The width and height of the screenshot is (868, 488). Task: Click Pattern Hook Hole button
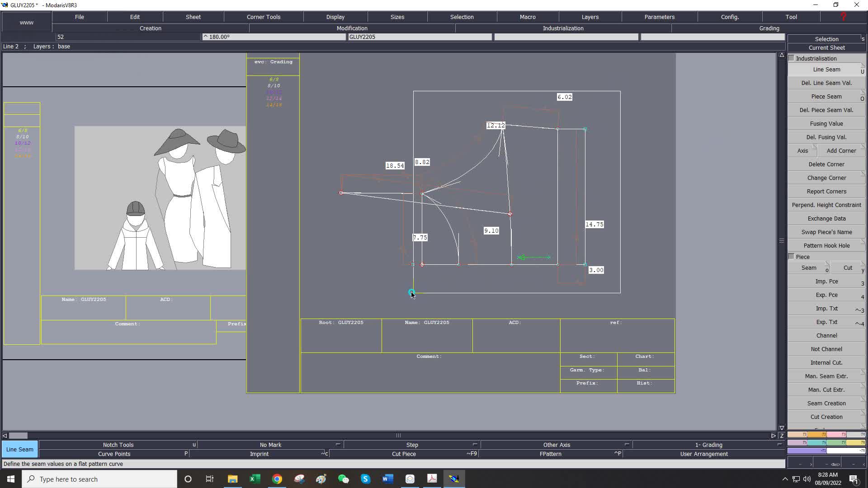(826, 245)
